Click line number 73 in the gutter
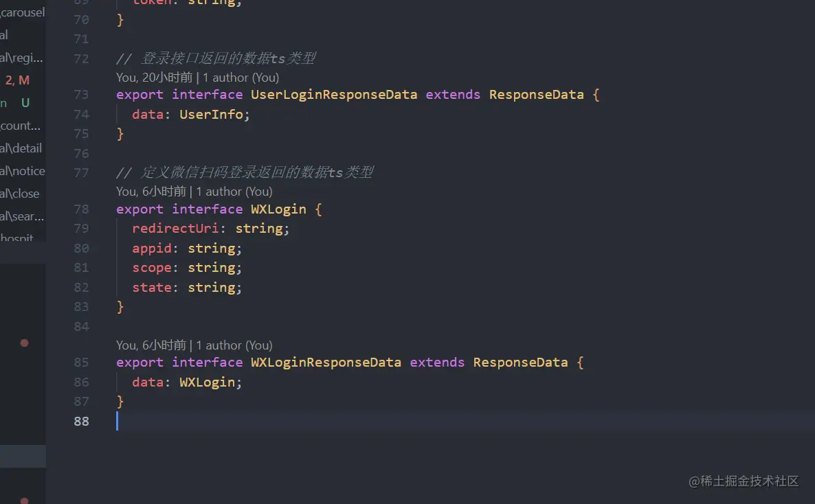The width and height of the screenshot is (815, 504). 81,95
